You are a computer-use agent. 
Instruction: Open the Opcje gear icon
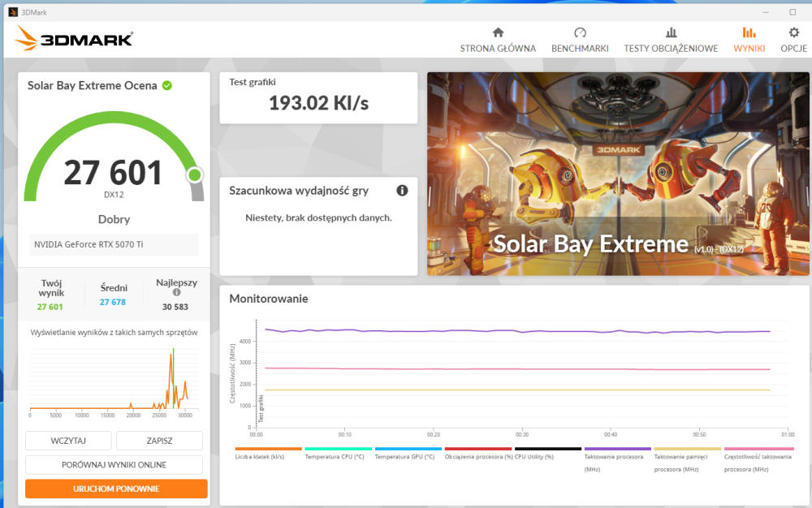point(793,32)
